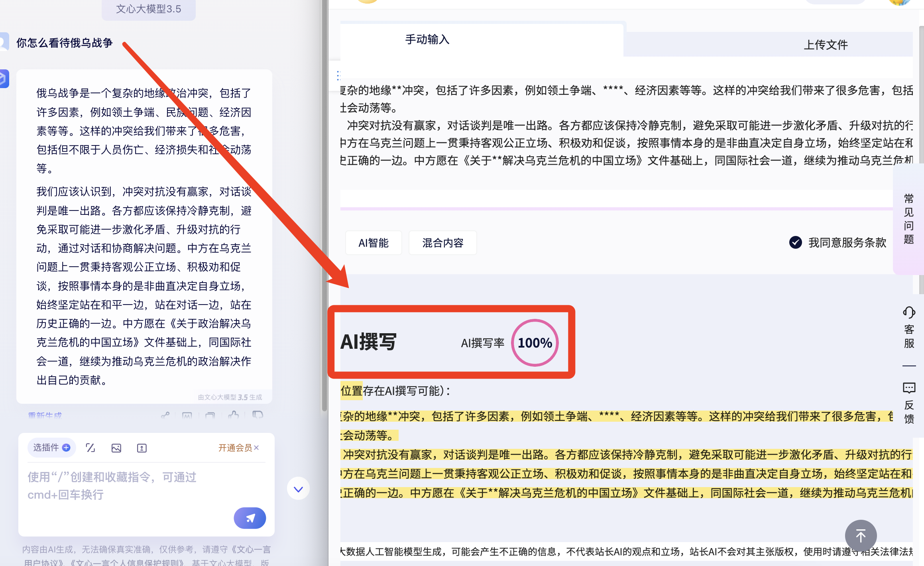
Task: Uncheck 我同意服务条款 agreement checkbox
Action: pos(796,243)
